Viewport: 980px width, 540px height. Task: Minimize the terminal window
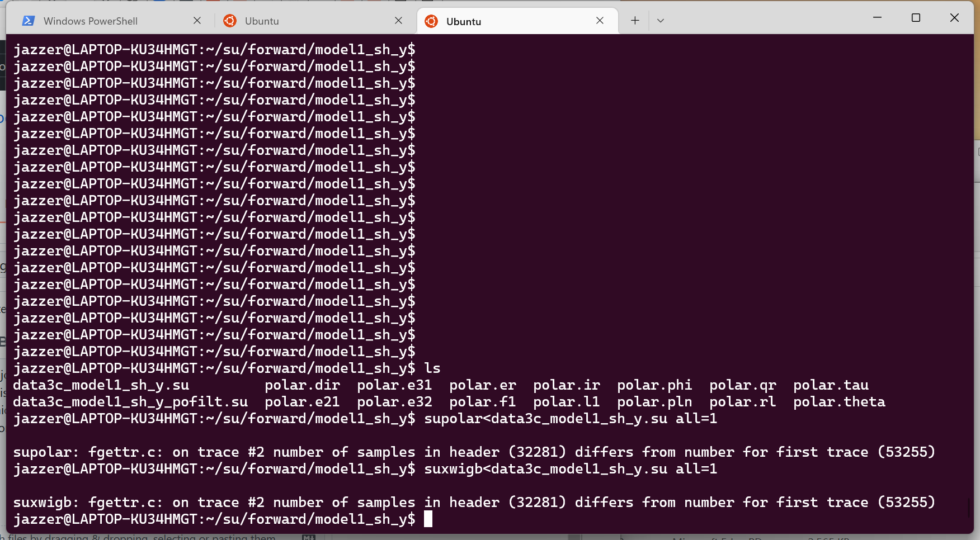pyautogui.click(x=877, y=18)
